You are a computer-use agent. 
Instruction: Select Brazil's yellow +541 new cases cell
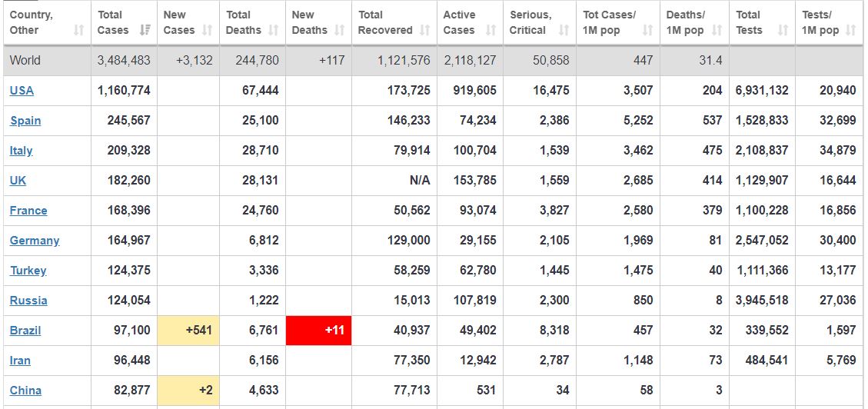coord(188,331)
